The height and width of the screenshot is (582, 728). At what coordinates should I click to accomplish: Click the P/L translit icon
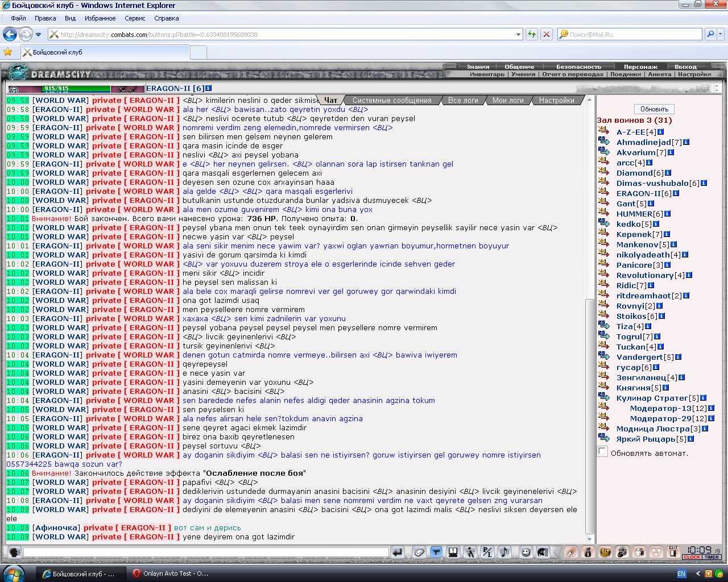[x=487, y=552]
